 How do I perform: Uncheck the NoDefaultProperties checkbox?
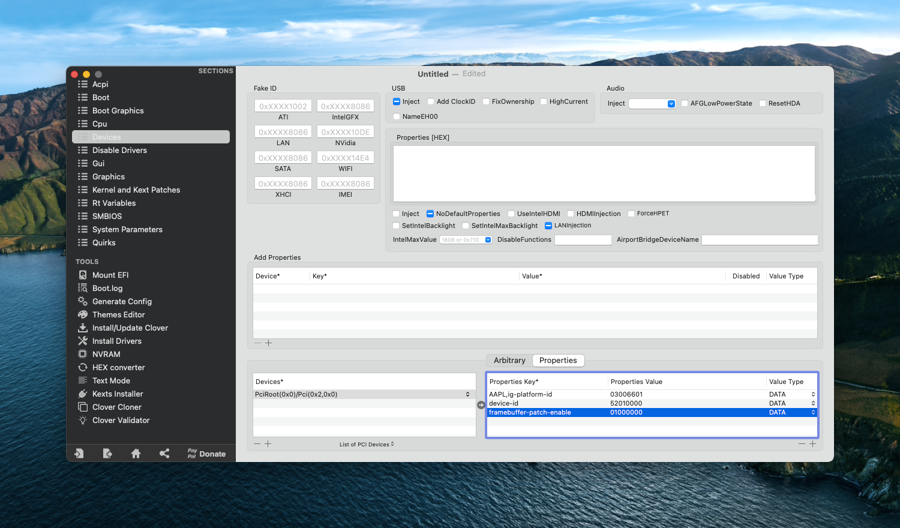coord(430,214)
